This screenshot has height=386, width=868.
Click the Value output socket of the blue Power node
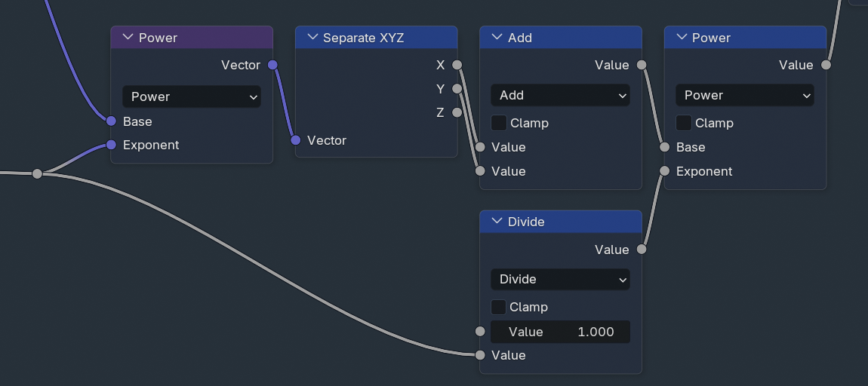[x=826, y=66]
